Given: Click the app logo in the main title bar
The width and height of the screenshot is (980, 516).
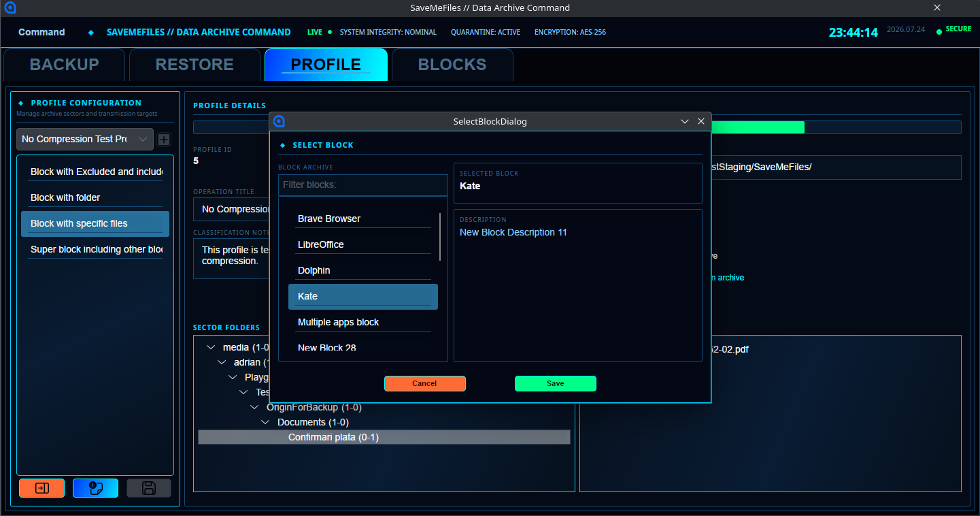Looking at the screenshot, I should click(10, 8).
